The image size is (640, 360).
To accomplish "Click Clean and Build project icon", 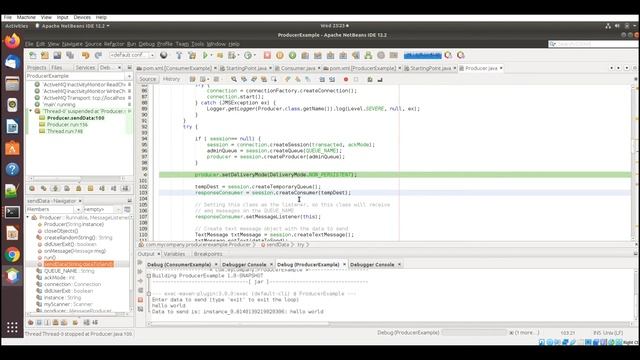I will [x=192, y=55].
